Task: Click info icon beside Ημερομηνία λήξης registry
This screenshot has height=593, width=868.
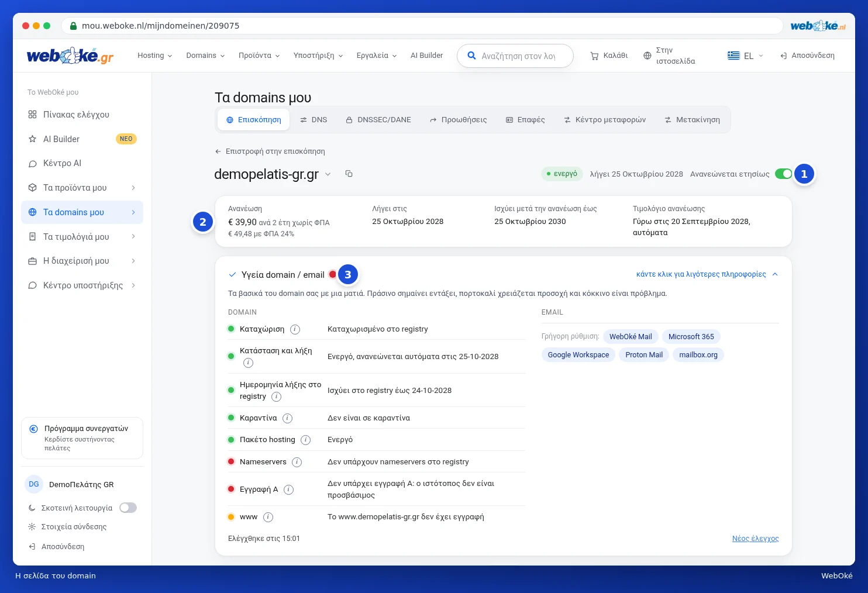Action: pos(276,397)
